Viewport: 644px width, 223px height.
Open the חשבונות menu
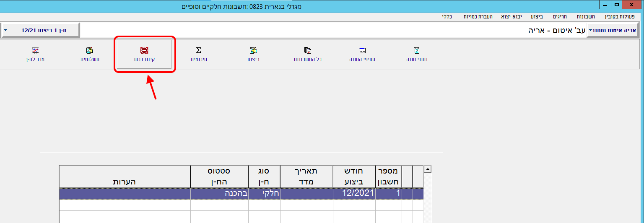pyautogui.click(x=584, y=17)
